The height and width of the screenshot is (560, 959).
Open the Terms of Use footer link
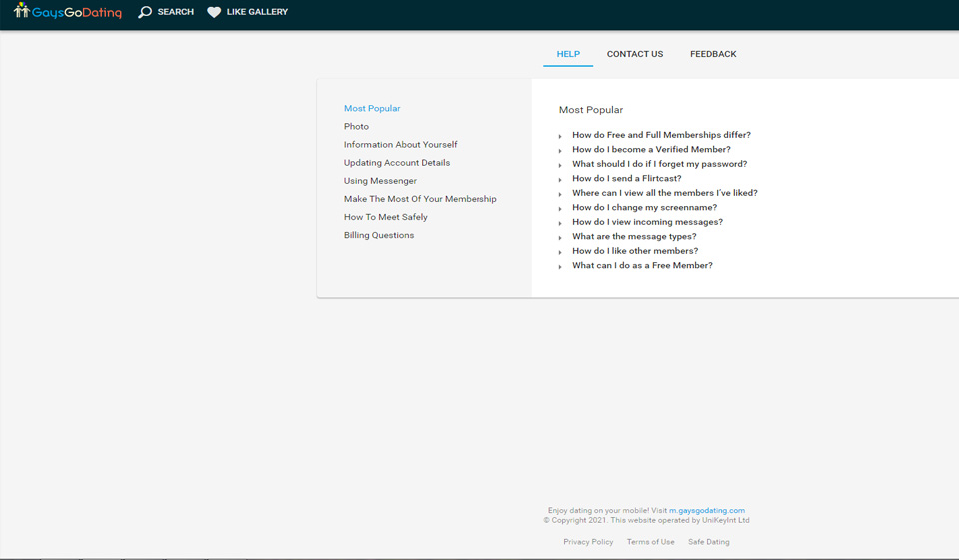tap(650, 542)
